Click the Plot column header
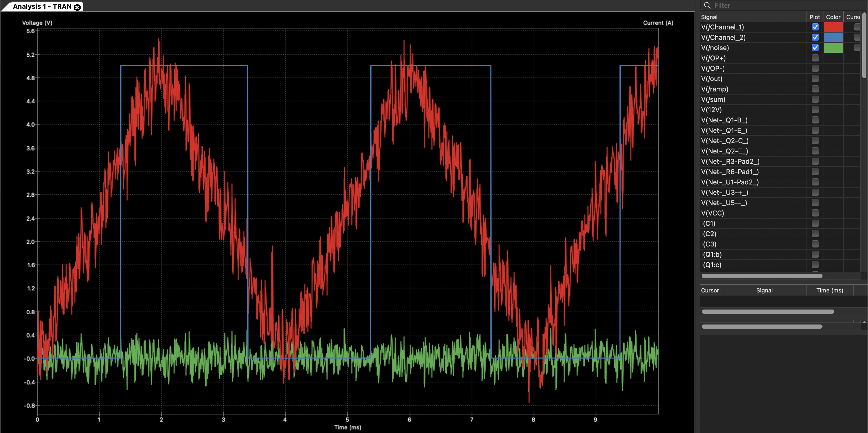868x433 pixels. (x=815, y=17)
